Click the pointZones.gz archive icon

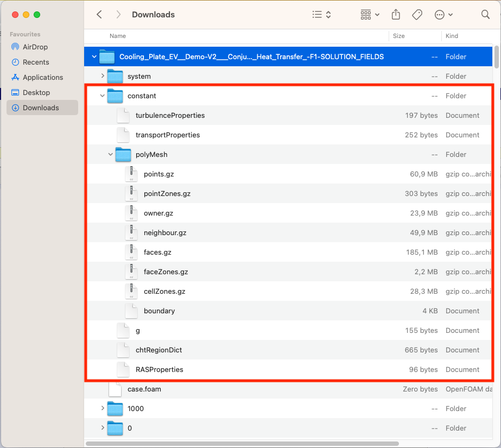[x=131, y=193]
